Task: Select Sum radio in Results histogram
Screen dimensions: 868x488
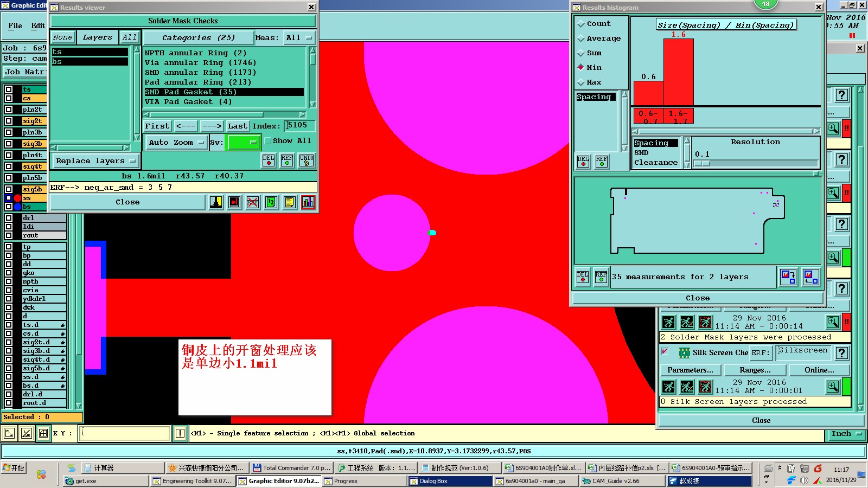Action: click(581, 53)
